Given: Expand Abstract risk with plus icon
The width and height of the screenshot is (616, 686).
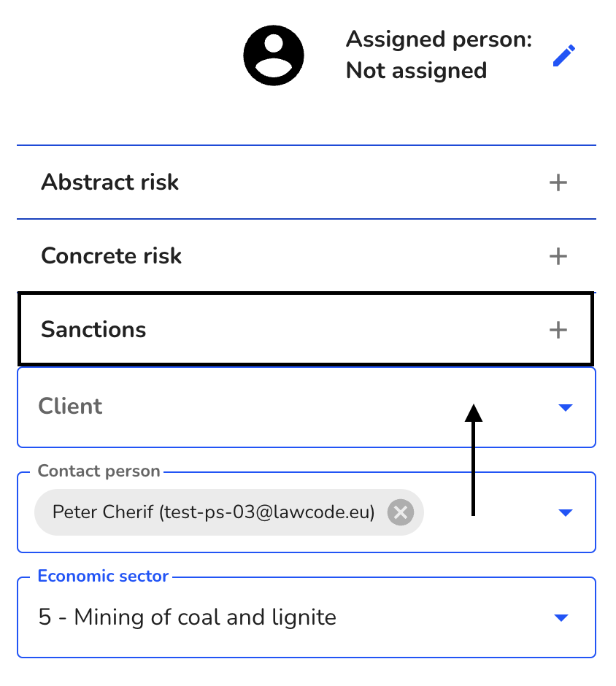Looking at the screenshot, I should (558, 182).
